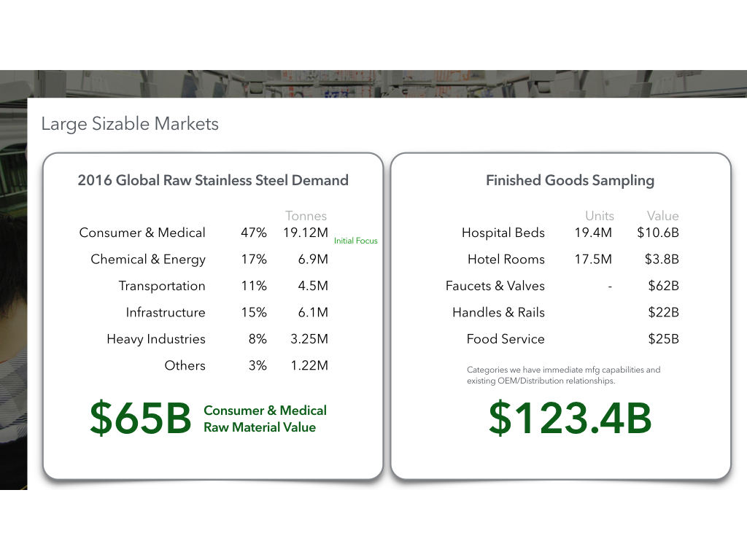This screenshot has width=747, height=560.
Task: Click the 17% value for Chemical & Energy
Action: (x=253, y=259)
